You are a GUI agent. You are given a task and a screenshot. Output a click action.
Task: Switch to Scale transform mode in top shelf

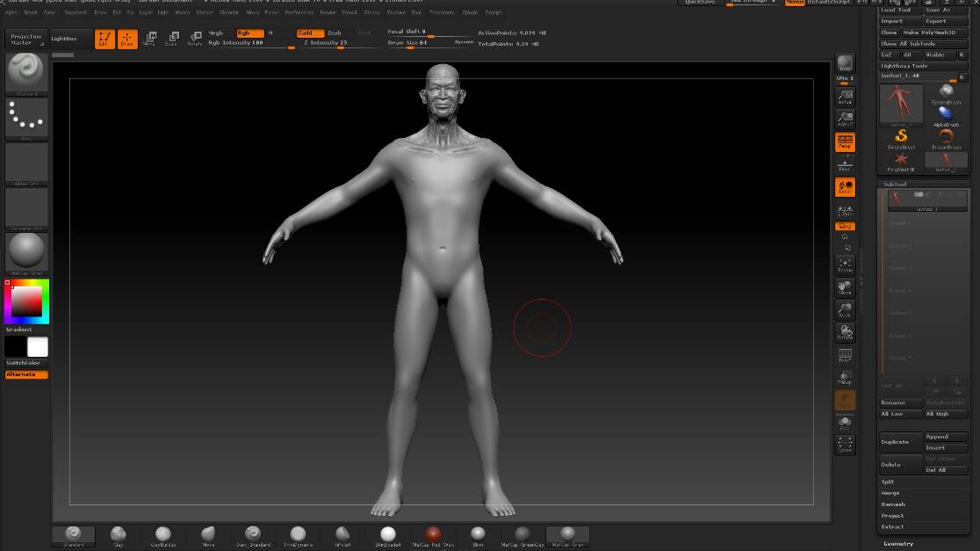[x=172, y=39]
